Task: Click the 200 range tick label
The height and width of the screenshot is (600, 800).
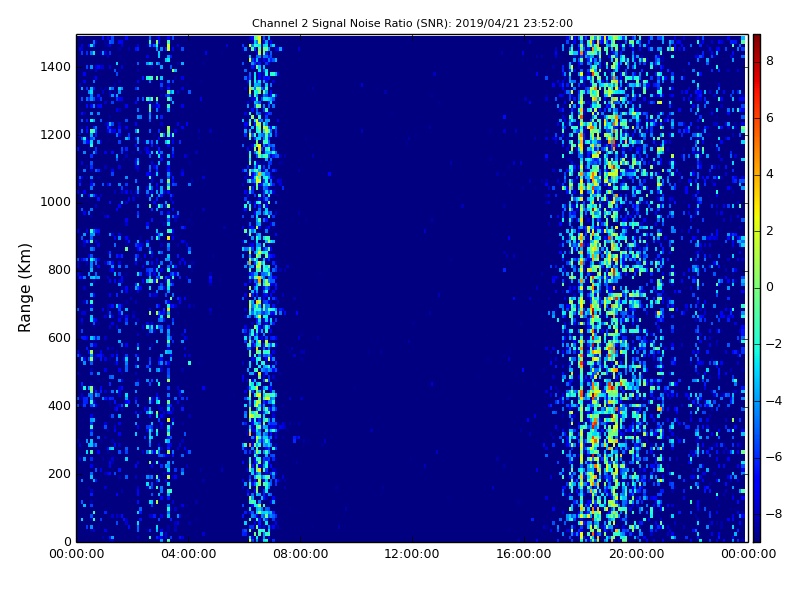Action: coord(59,473)
